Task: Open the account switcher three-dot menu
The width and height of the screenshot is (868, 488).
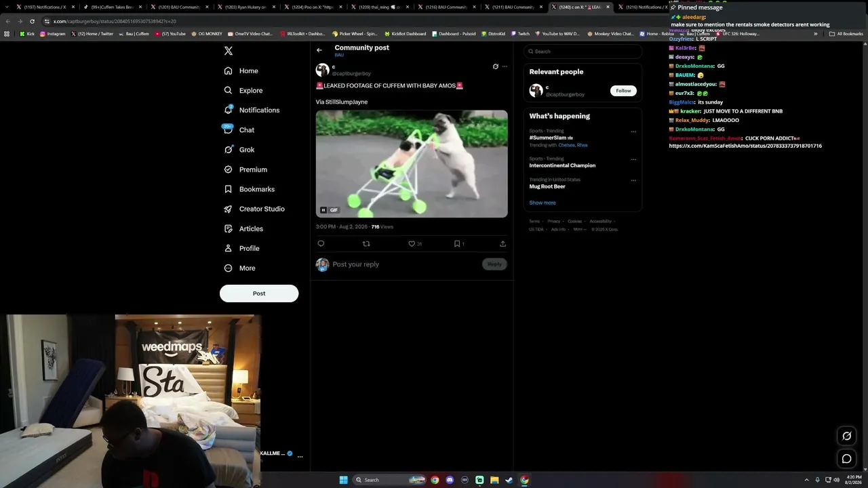Action: tap(300, 456)
